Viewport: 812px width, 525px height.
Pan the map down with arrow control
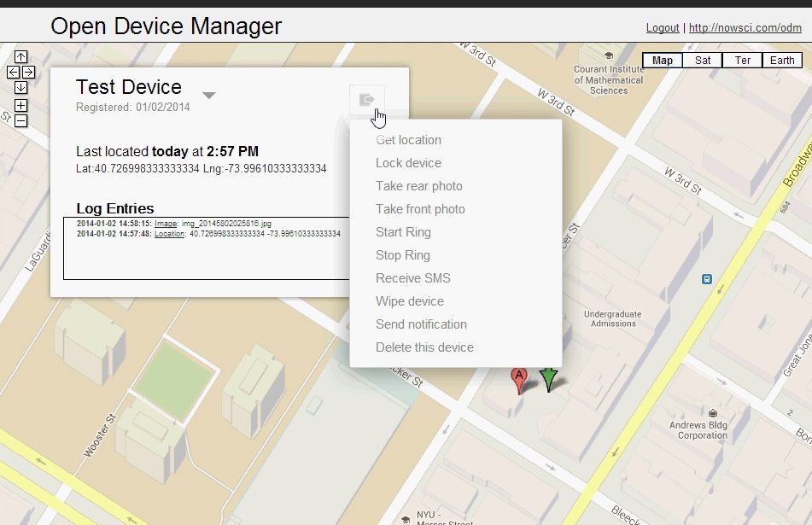pos(20,87)
